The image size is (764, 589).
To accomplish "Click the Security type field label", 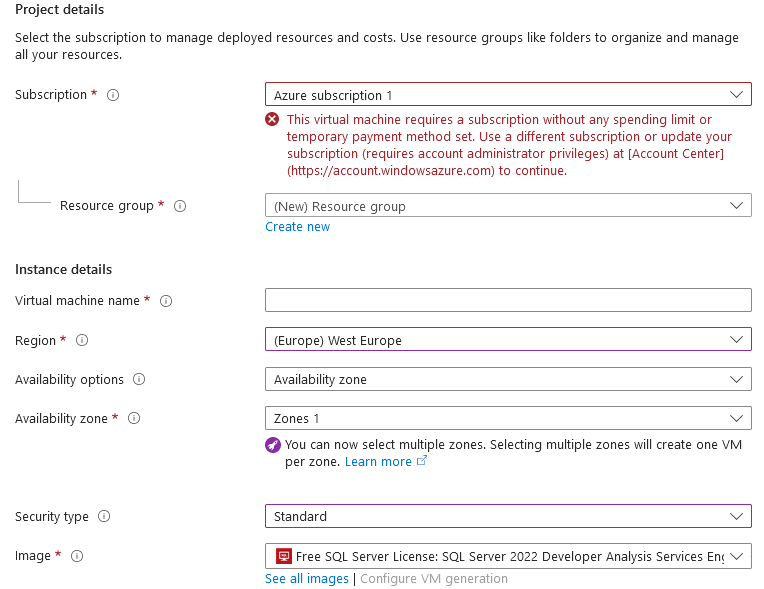I will [52, 516].
